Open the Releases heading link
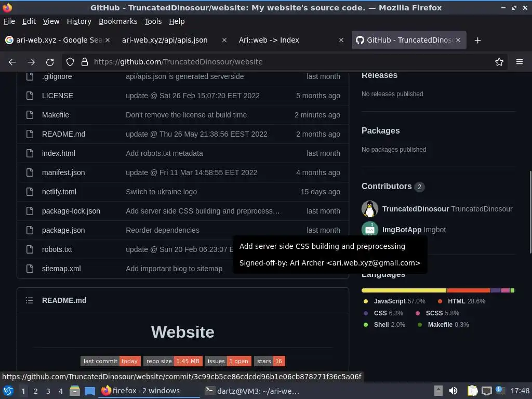The image size is (532, 399). [379, 75]
